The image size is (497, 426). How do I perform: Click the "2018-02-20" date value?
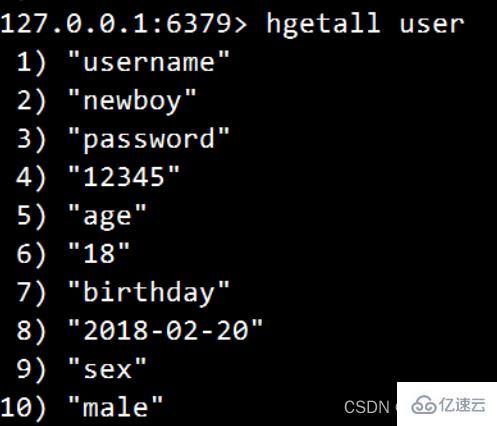point(165,330)
